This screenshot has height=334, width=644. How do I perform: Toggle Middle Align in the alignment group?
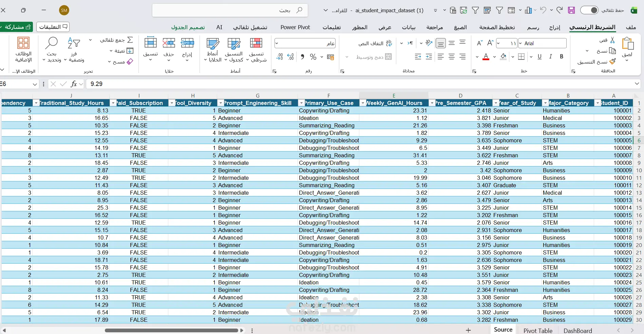coord(452,43)
